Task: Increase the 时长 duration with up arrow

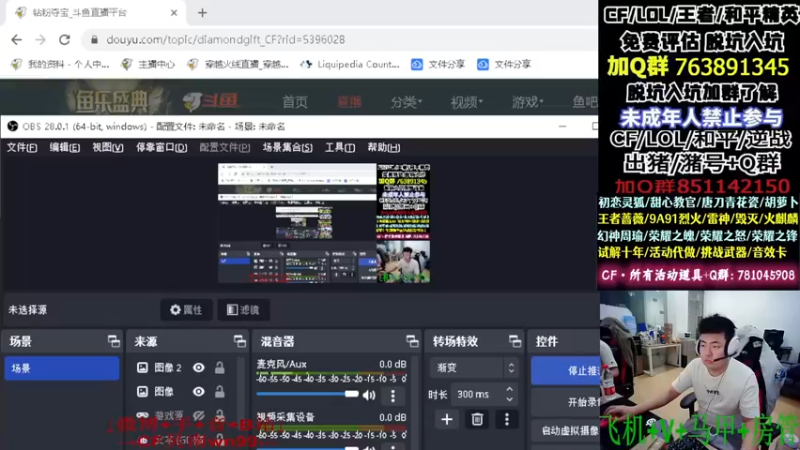Action: tap(509, 389)
